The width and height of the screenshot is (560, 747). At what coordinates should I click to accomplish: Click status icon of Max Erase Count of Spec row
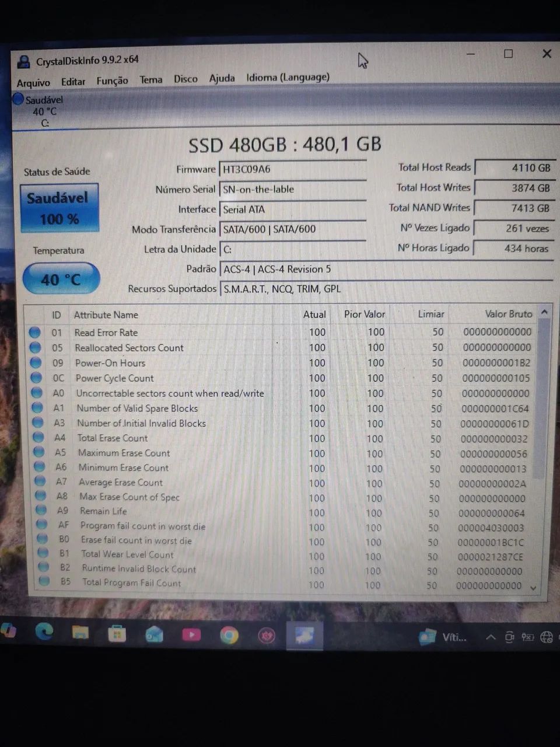(41, 495)
